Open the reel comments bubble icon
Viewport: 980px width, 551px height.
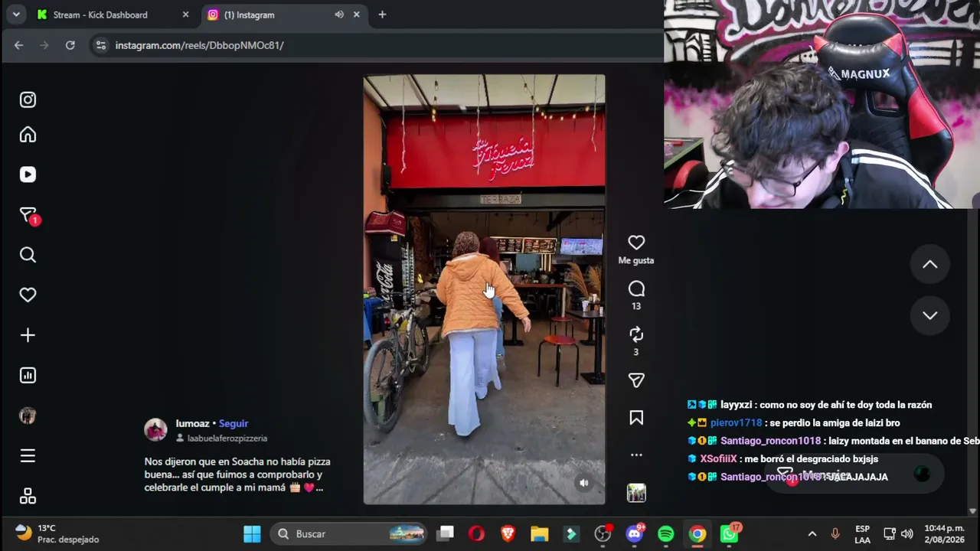click(x=636, y=289)
